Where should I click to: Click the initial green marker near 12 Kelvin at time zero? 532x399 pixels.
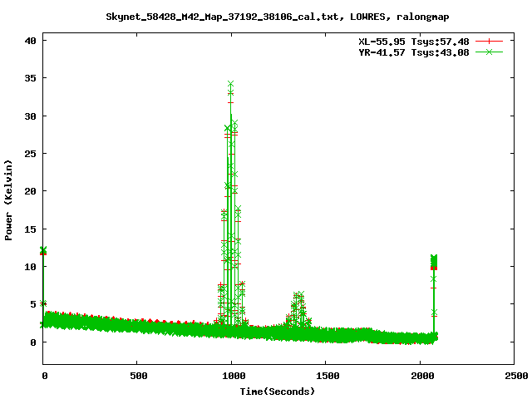[43, 250]
